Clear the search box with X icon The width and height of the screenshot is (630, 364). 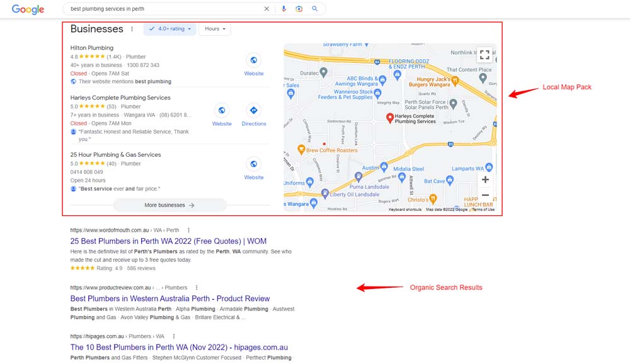coord(266,9)
